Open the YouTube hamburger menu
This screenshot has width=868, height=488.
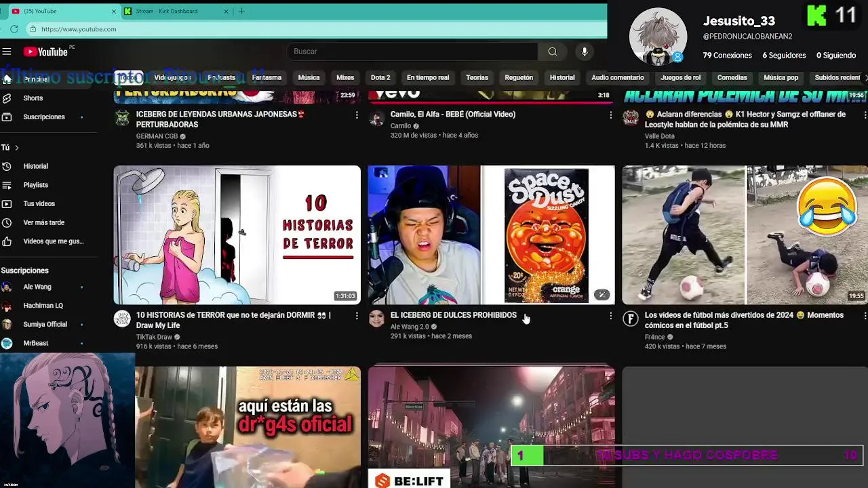coord(7,52)
